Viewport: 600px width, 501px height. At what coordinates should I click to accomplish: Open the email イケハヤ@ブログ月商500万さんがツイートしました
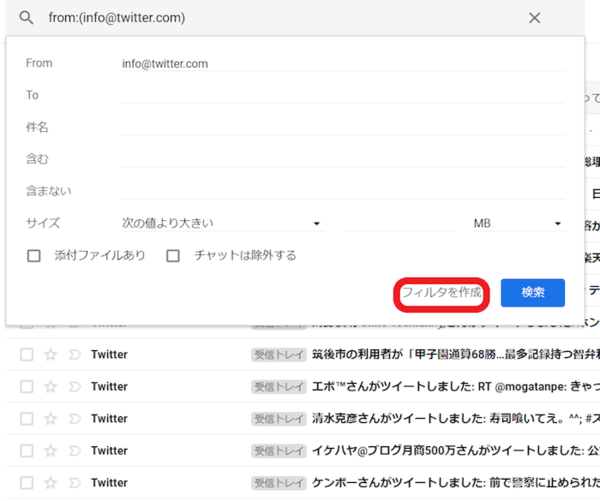click(x=455, y=450)
